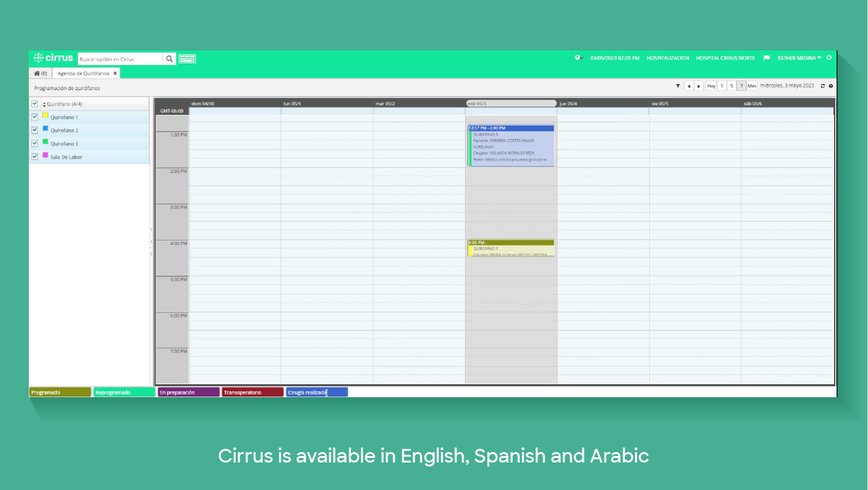Select the Mes calendar view button
Image resolution: width=868 pixels, height=490 pixels.
752,86
